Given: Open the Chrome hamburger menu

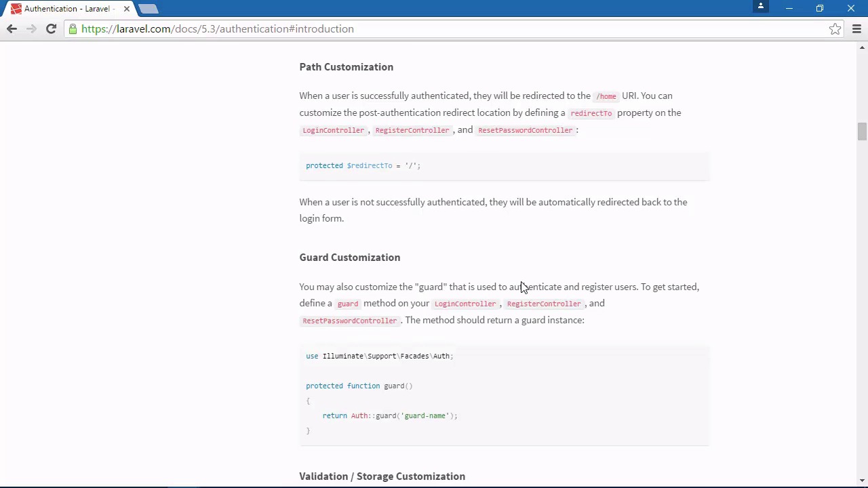Looking at the screenshot, I should pos(856,28).
